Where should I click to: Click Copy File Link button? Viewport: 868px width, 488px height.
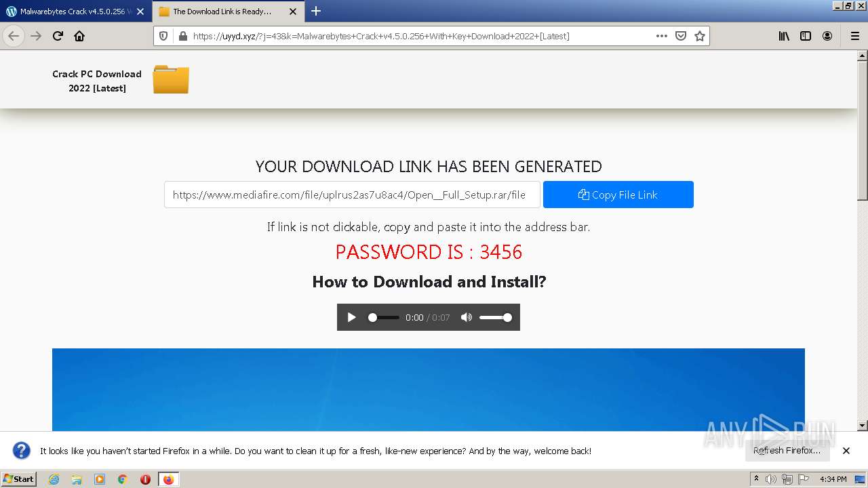[x=618, y=195]
